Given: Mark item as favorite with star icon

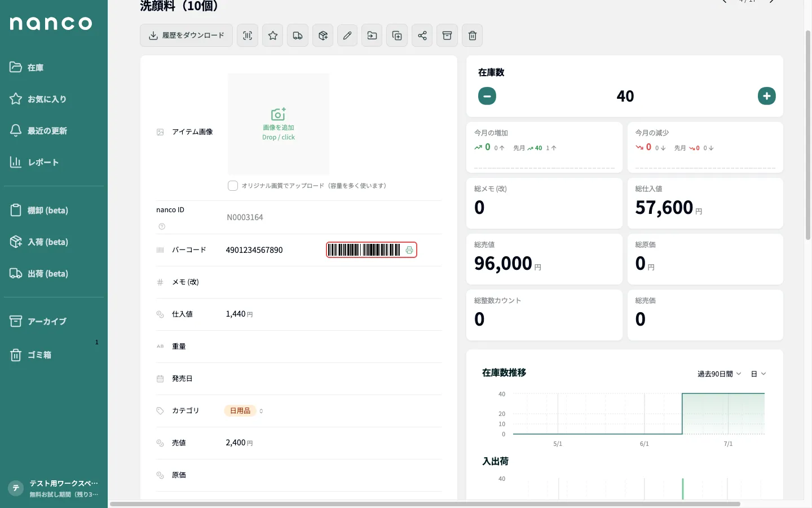Looking at the screenshot, I should pyautogui.click(x=273, y=36).
